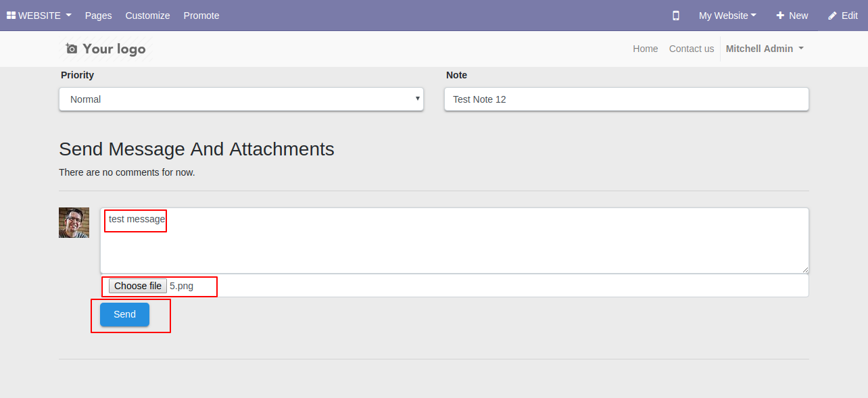Click the textarea resize handle corner
Image resolution: width=868 pixels, height=398 pixels.
(x=805, y=270)
